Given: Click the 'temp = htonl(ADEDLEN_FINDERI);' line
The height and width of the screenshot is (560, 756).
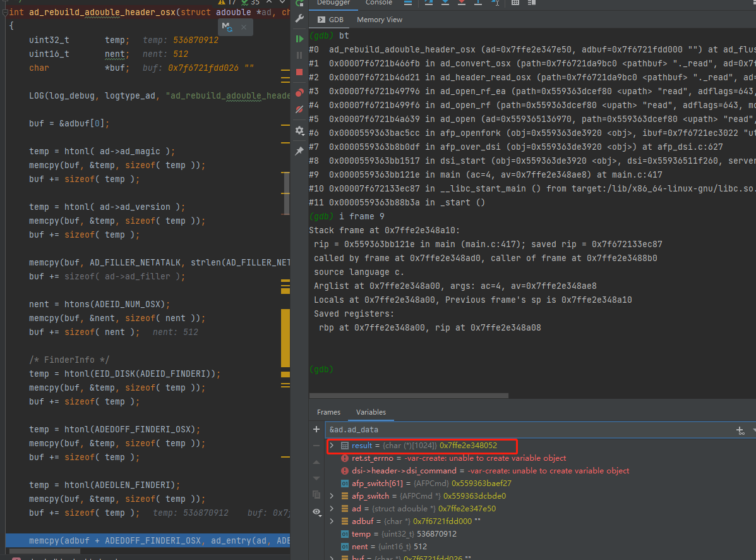Looking at the screenshot, I should pos(104,485).
